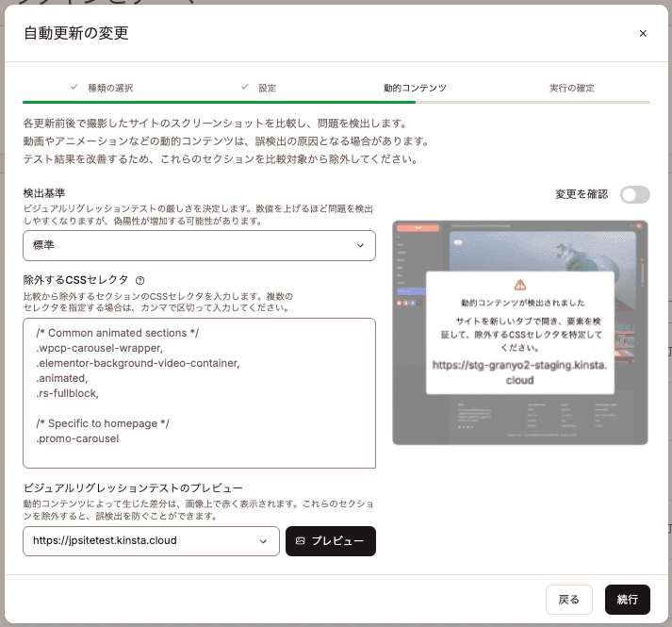
Task: Click the '.promo-carousel' line
Action: pyautogui.click(x=77, y=438)
